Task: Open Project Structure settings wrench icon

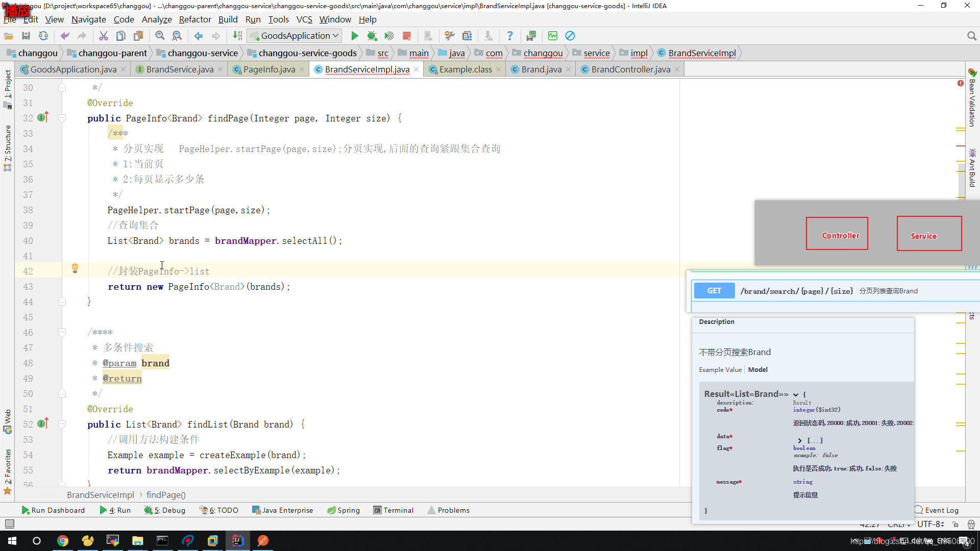Action: (x=450, y=36)
